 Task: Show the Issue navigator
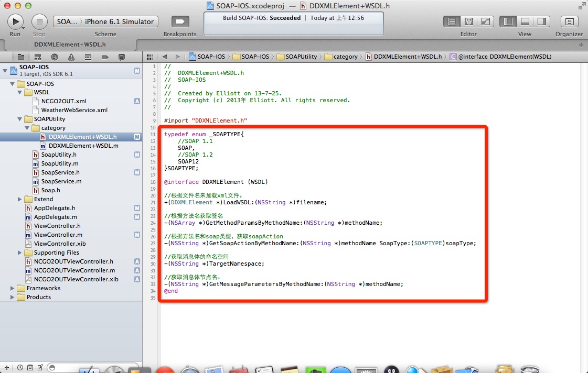(x=71, y=57)
